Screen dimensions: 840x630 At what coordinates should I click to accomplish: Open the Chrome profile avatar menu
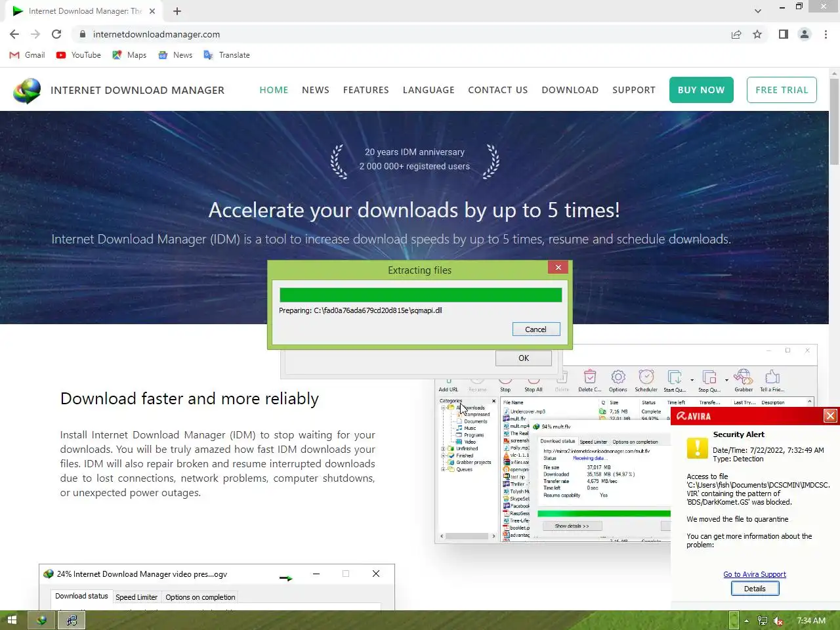pos(805,34)
